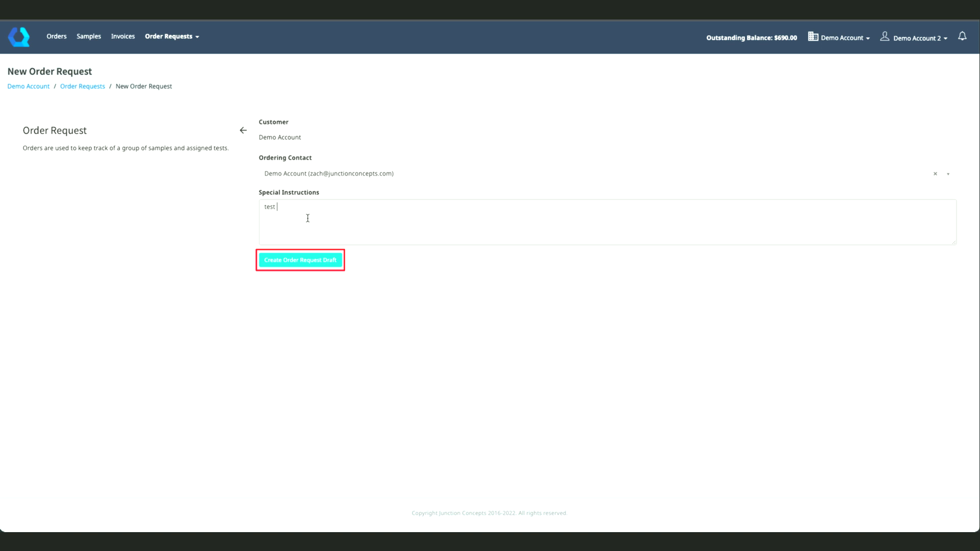Open the Samples section
The height and width of the screenshot is (551, 980).
(89, 36)
